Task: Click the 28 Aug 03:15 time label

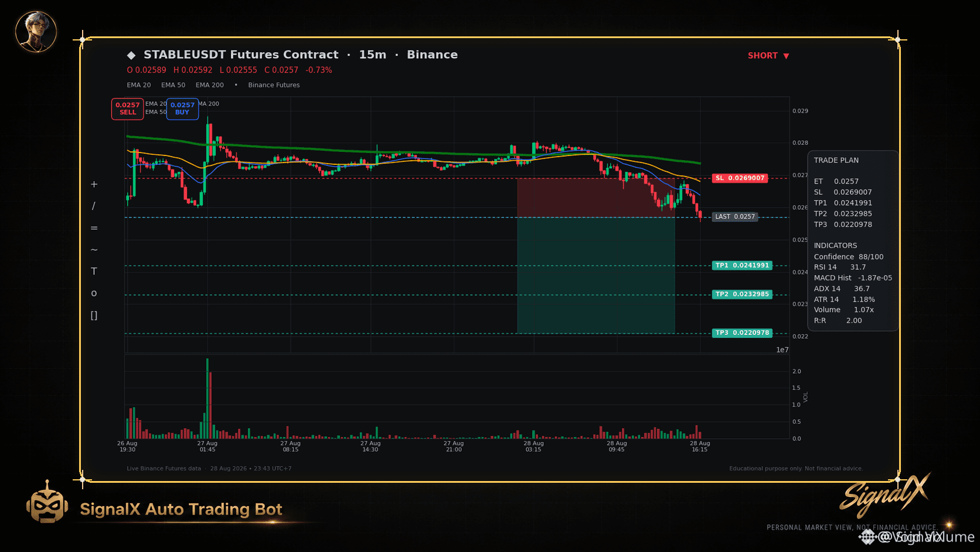Action: pyautogui.click(x=533, y=446)
